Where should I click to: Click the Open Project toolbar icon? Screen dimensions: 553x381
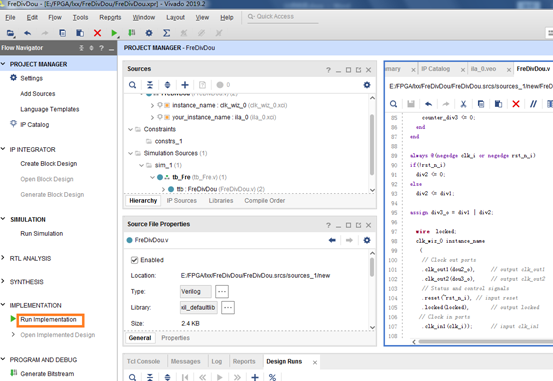(x=11, y=33)
